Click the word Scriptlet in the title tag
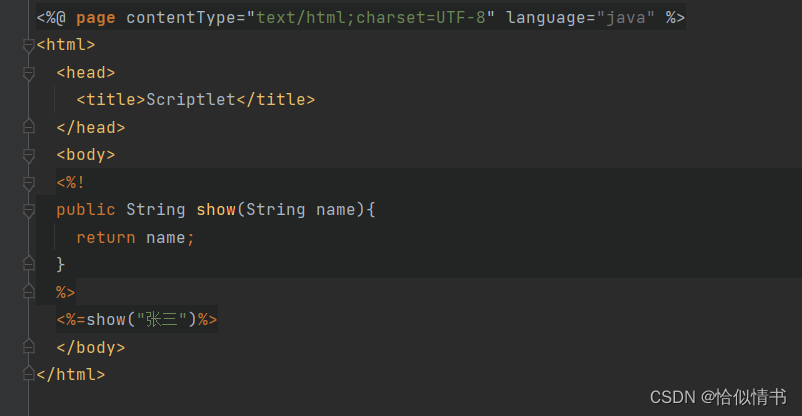 pyautogui.click(x=191, y=99)
